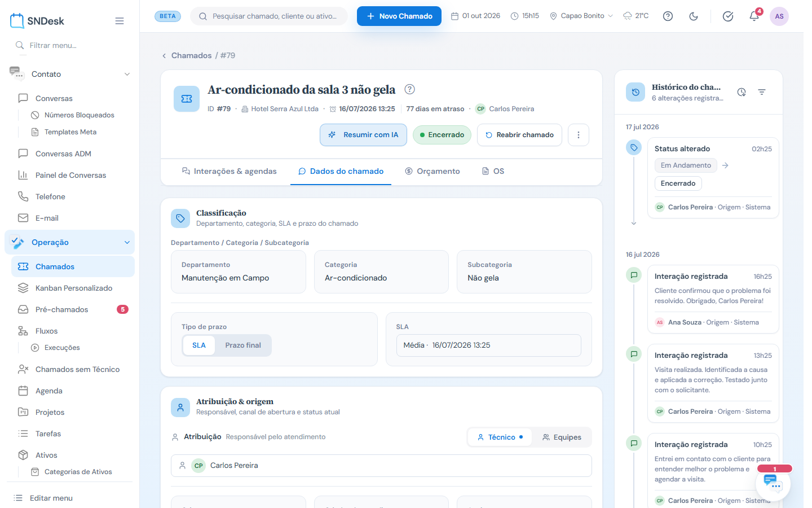The width and height of the screenshot is (812, 508).
Task: Open the help question-mark icon in top bar
Action: click(x=668, y=16)
